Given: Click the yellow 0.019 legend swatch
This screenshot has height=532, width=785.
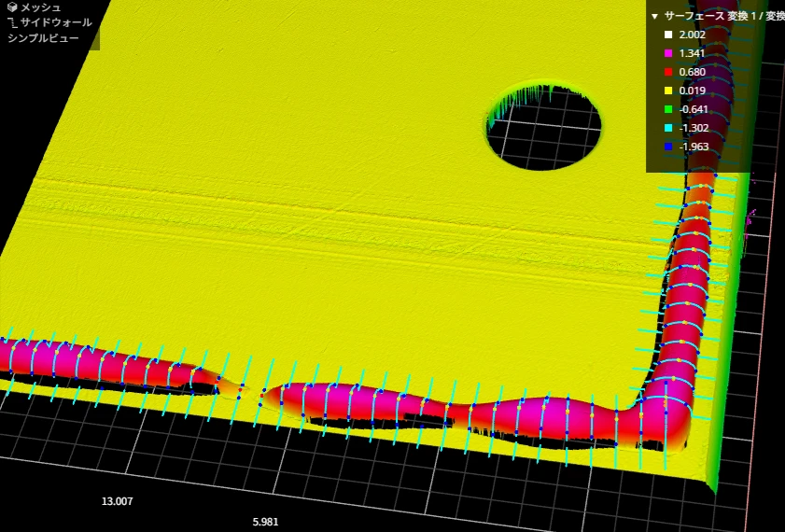Looking at the screenshot, I should (x=668, y=91).
